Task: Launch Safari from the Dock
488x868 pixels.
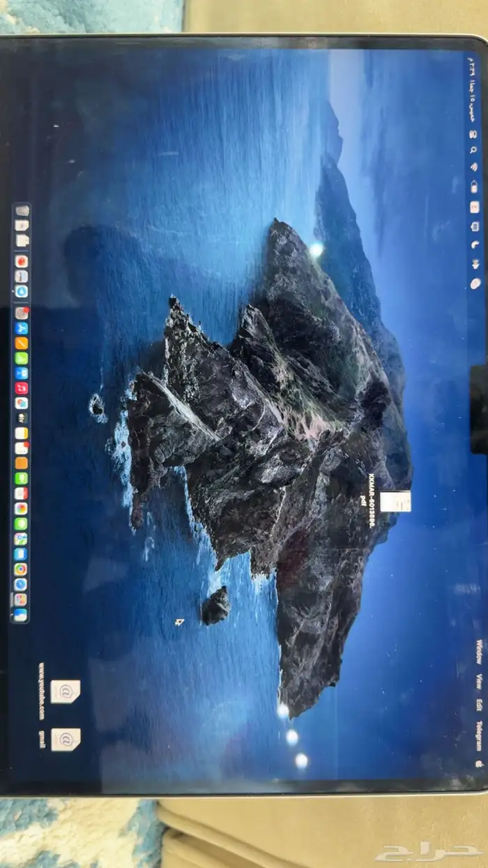Action: tap(22, 584)
